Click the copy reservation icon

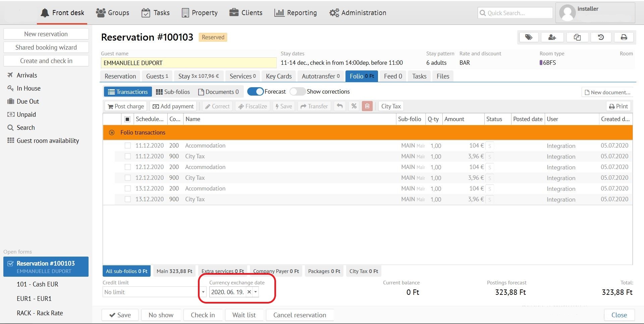tap(577, 37)
